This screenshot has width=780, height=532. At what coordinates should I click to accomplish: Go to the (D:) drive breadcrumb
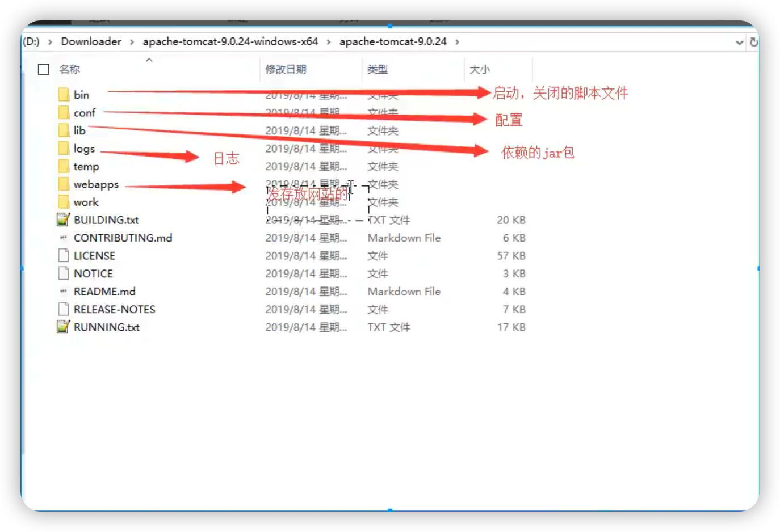click(31, 41)
